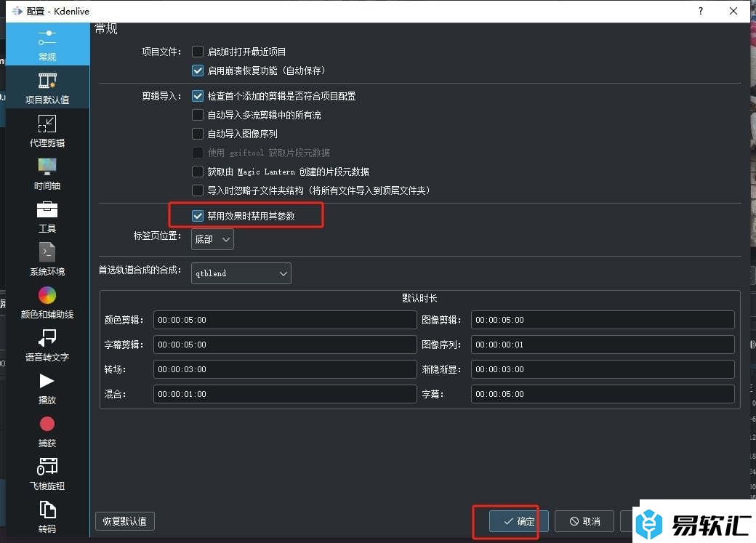Enable 导入时忽略子文件夹结构 checkbox
The image size is (756, 543).
point(198,190)
